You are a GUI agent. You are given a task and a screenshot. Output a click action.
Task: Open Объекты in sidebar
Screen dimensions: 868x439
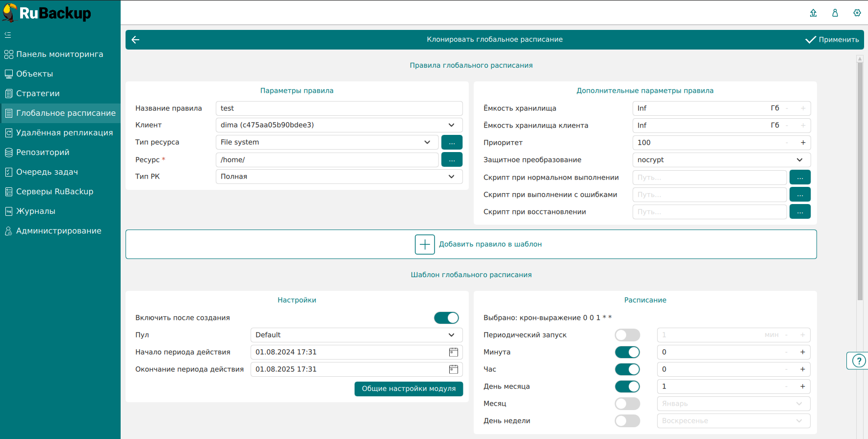60,74
